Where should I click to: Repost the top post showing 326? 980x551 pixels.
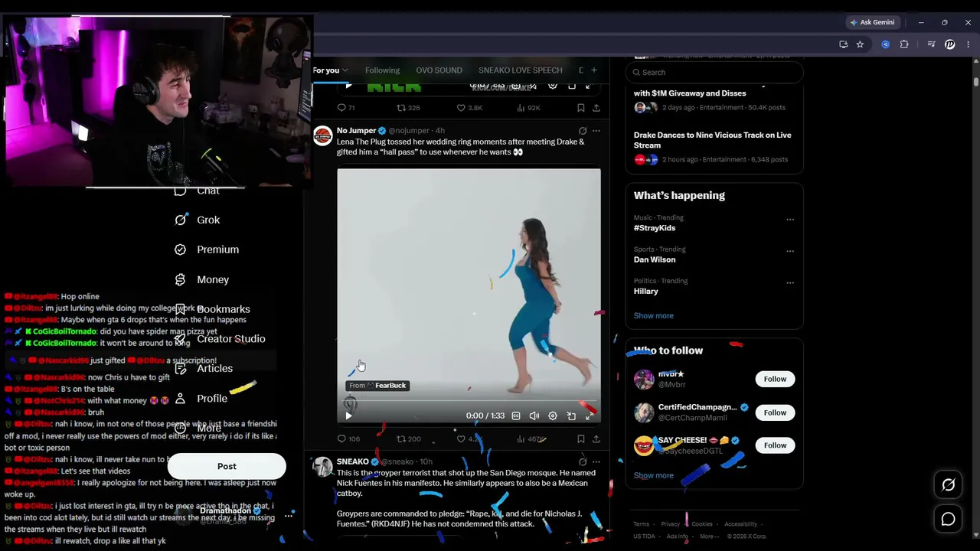pyautogui.click(x=401, y=108)
